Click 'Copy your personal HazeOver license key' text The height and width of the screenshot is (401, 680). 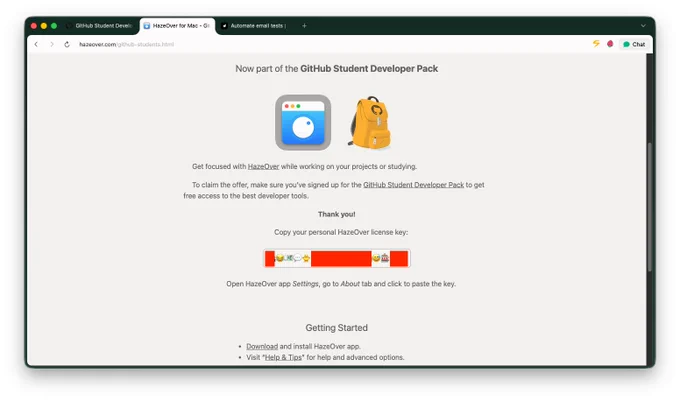341,232
